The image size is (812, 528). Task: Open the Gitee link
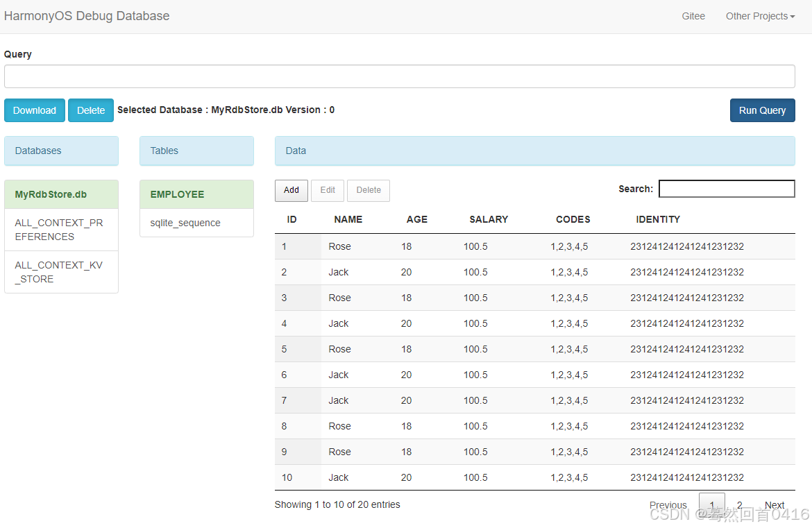(693, 16)
